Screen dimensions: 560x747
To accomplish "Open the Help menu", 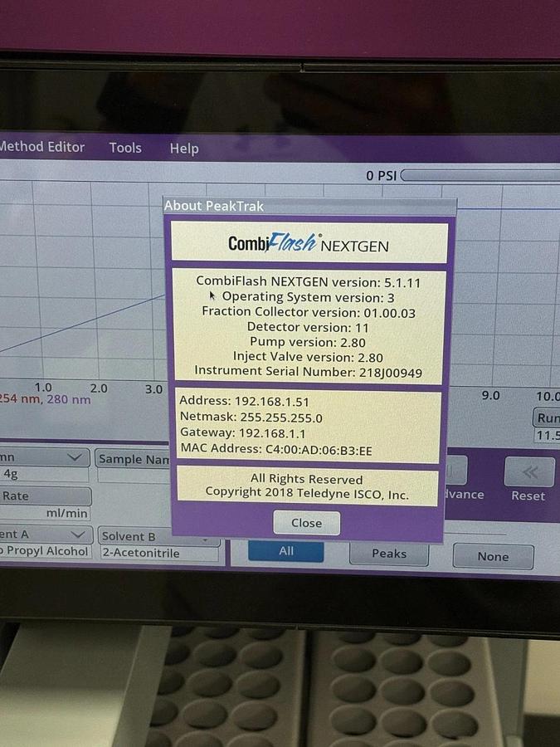I will tap(184, 149).
